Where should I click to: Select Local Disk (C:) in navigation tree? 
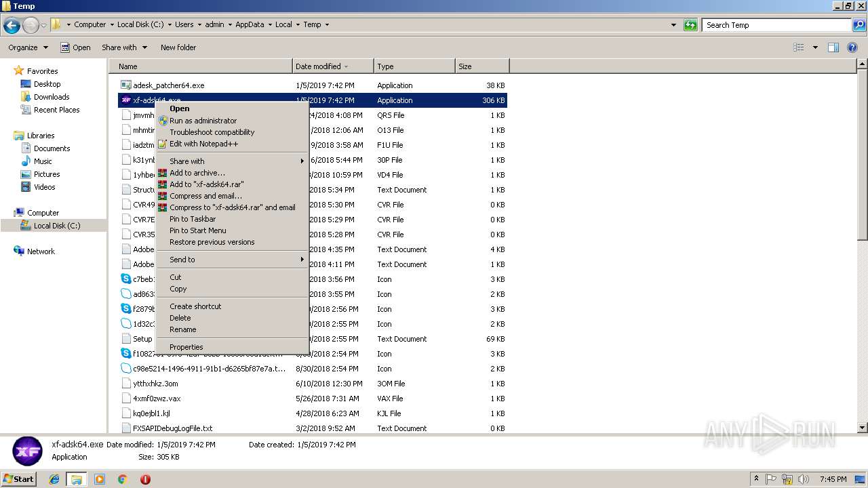[57, 226]
